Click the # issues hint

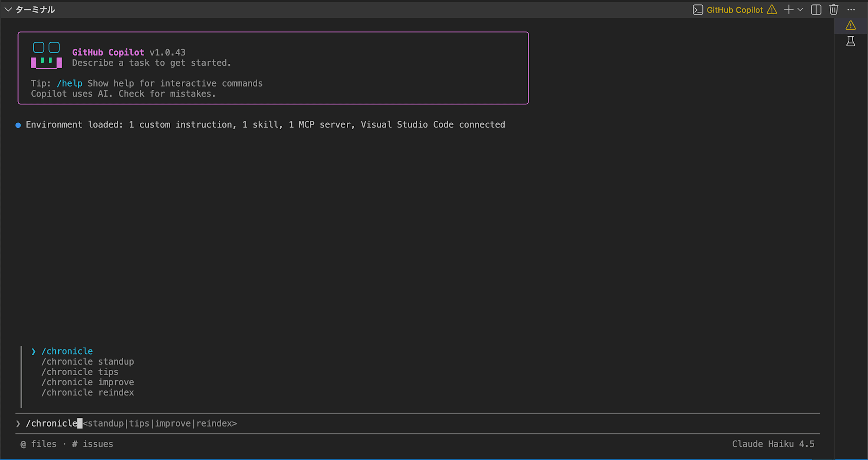pos(92,444)
